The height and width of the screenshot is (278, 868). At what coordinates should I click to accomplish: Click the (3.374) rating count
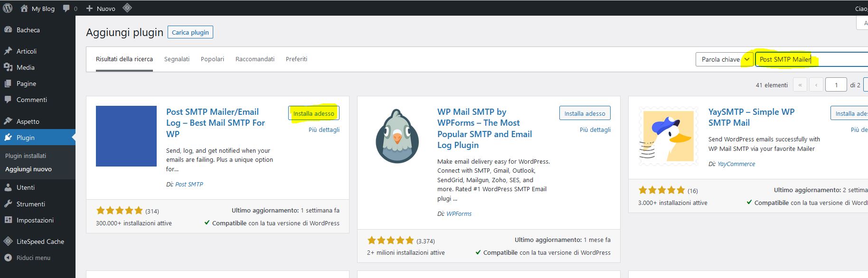[x=425, y=241]
